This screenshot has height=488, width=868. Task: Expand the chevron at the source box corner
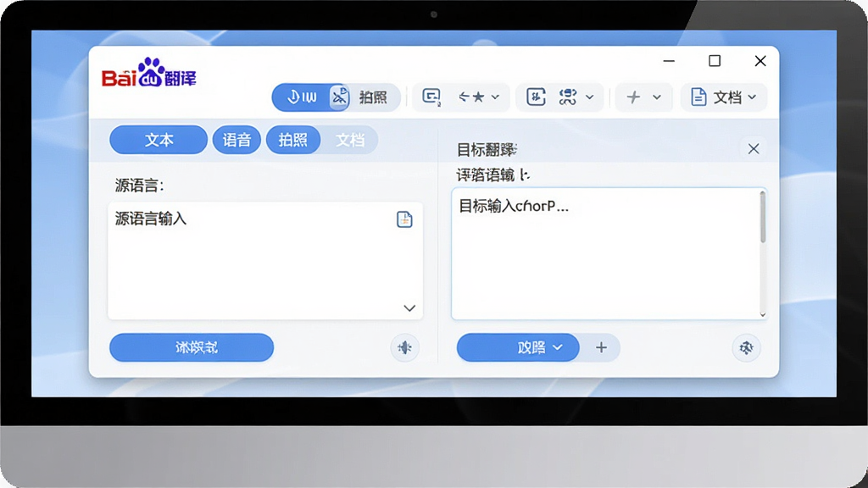[x=409, y=308]
